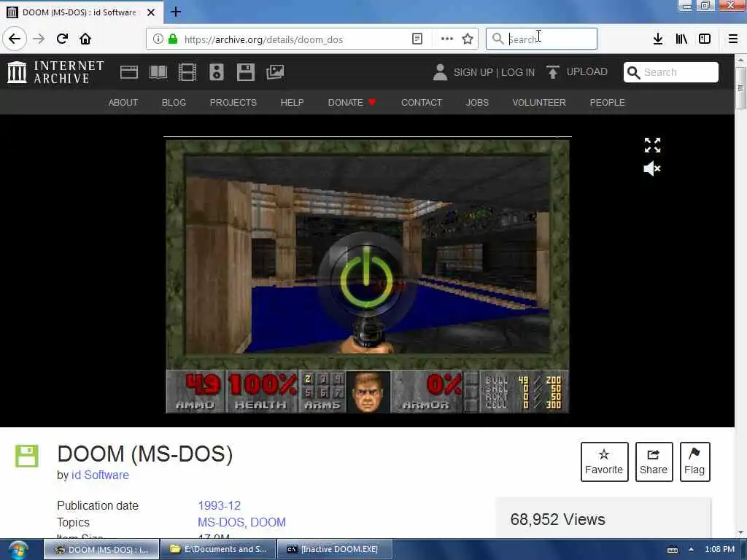Screen dimensions: 747x560
Task: Open a new browser tab
Action: [x=176, y=12]
